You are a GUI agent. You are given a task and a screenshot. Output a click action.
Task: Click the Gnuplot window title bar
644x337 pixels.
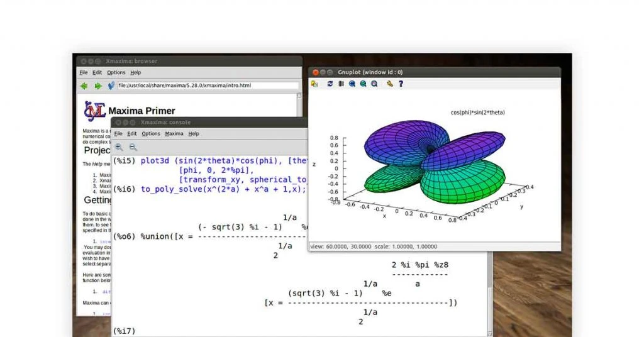(x=435, y=72)
